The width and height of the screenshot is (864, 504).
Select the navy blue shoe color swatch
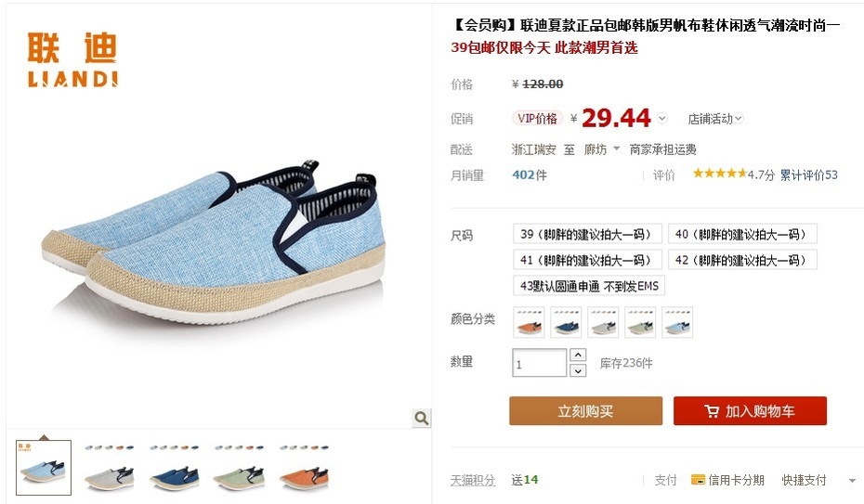click(566, 322)
